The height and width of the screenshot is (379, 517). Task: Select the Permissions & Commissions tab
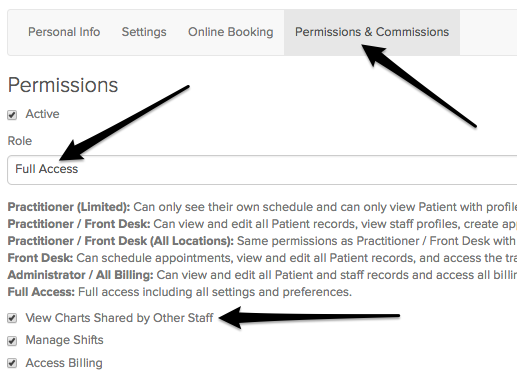372,32
